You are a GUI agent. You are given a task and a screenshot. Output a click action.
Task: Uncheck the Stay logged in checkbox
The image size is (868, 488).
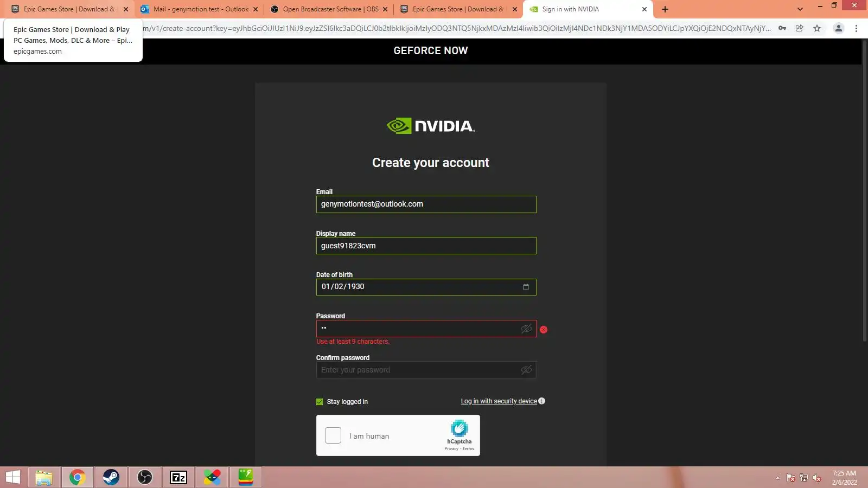320,402
